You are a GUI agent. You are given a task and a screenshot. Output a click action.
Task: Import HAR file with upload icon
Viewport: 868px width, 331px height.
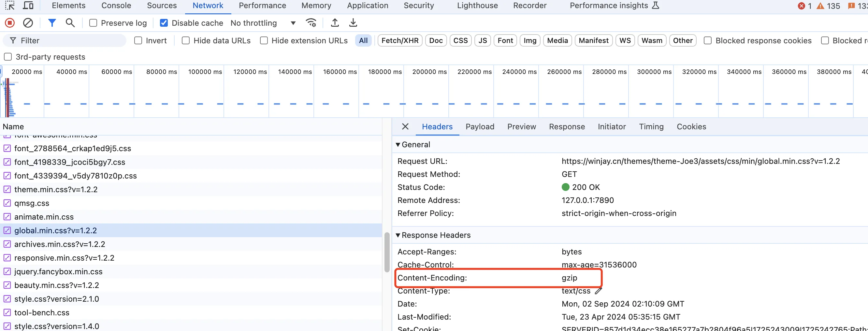tap(335, 23)
